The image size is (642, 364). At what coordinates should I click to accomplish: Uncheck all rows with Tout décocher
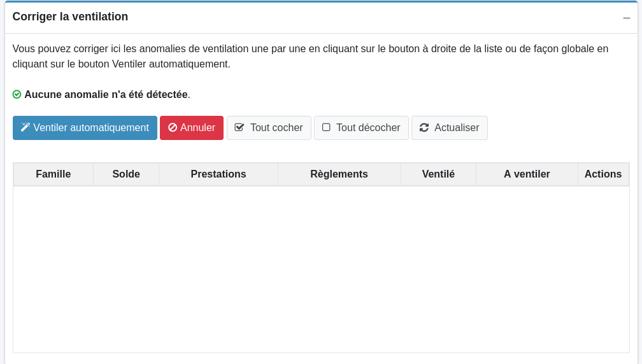coord(361,128)
